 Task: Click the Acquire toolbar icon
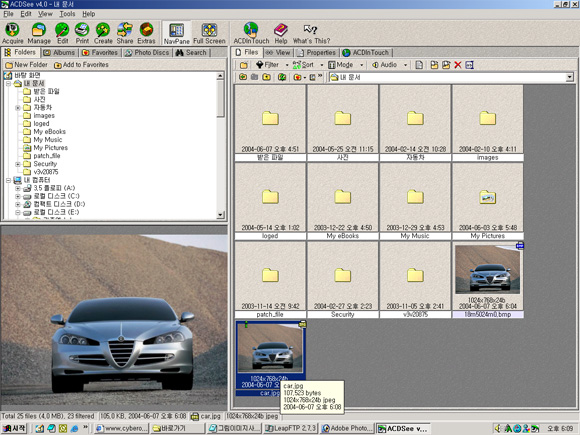point(13,33)
